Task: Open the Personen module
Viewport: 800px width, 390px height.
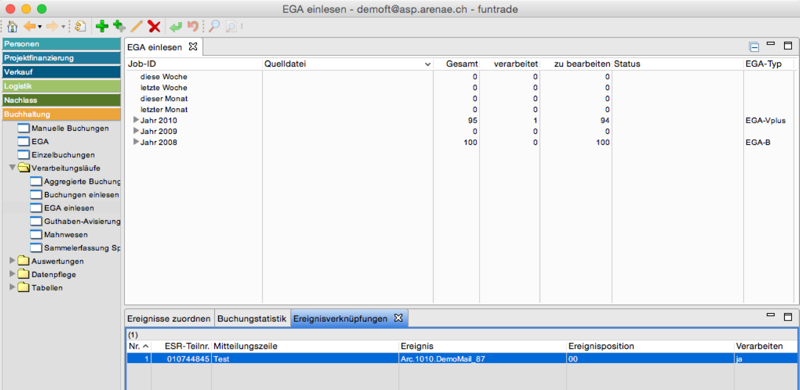Action: click(x=61, y=44)
